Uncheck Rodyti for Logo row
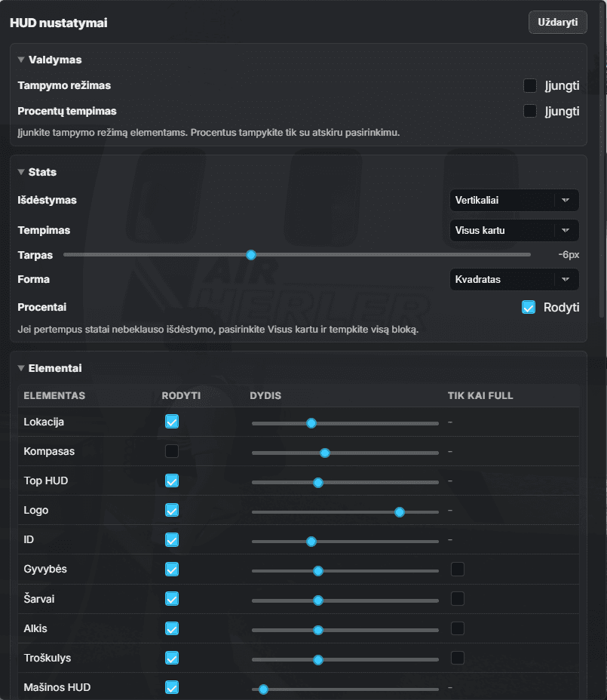607x700 pixels. pyautogui.click(x=172, y=510)
